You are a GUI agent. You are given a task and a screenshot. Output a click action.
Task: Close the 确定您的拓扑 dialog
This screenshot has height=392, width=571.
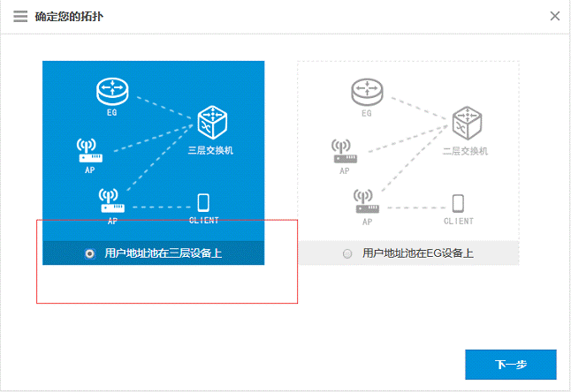coord(554,16)
